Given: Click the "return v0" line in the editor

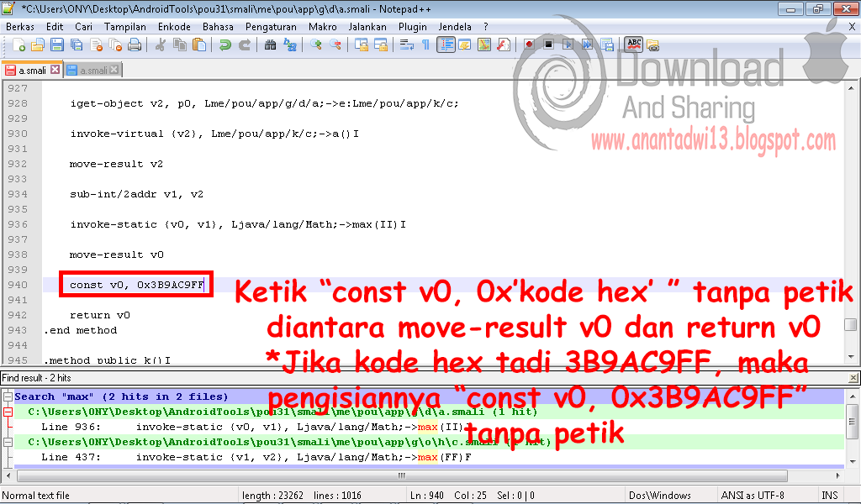Looking at the screenshot, I should (x=99, y=315).
